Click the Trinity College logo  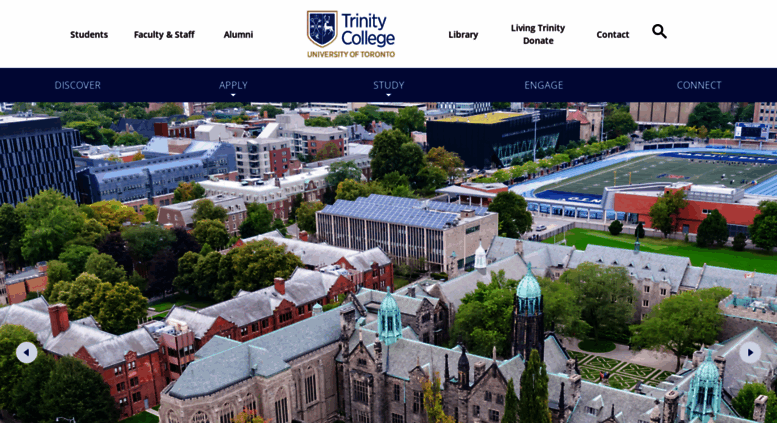click(351, 34)
